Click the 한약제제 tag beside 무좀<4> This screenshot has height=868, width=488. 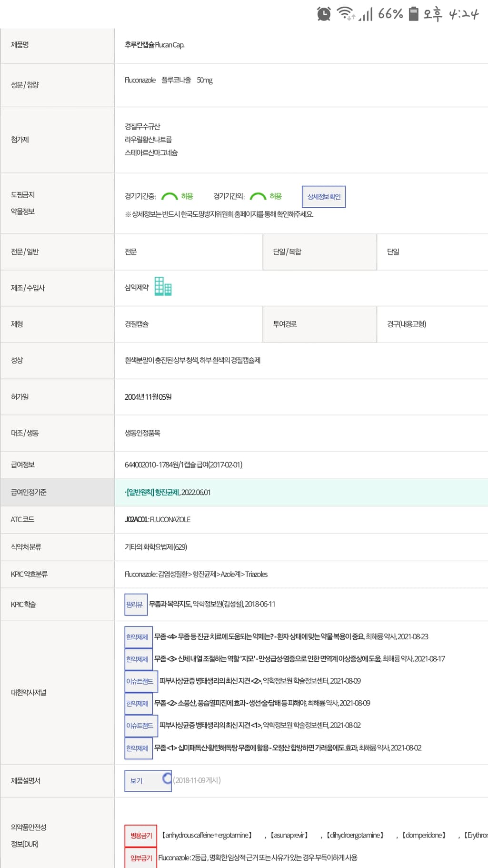pyautogui.click(x=139, y=637)
